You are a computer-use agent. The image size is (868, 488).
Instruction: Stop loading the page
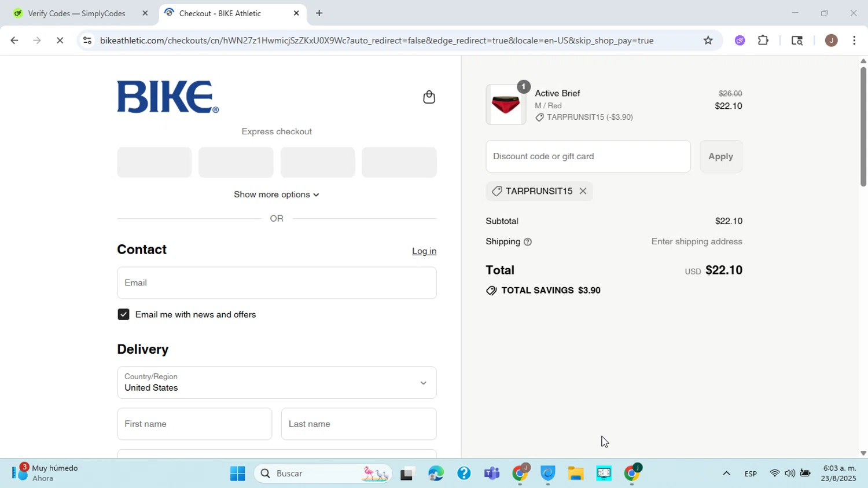tap(60, 41)
